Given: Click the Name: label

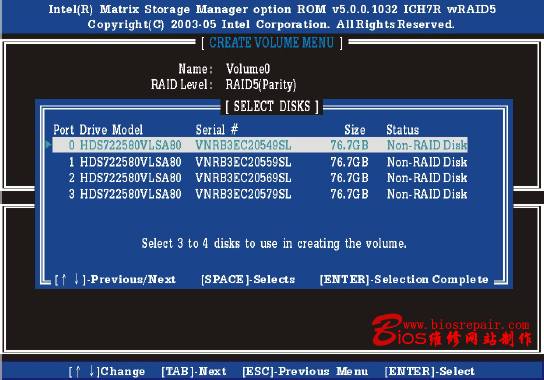Looking at the screenshot, I should coord(195,69).
